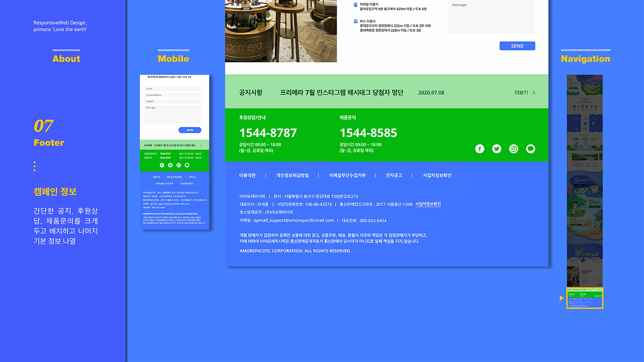Select the 전자공고 footer menu item
The width and height of the screenshot is (644, 362).
pyautogui.click(x=394, y=175)
